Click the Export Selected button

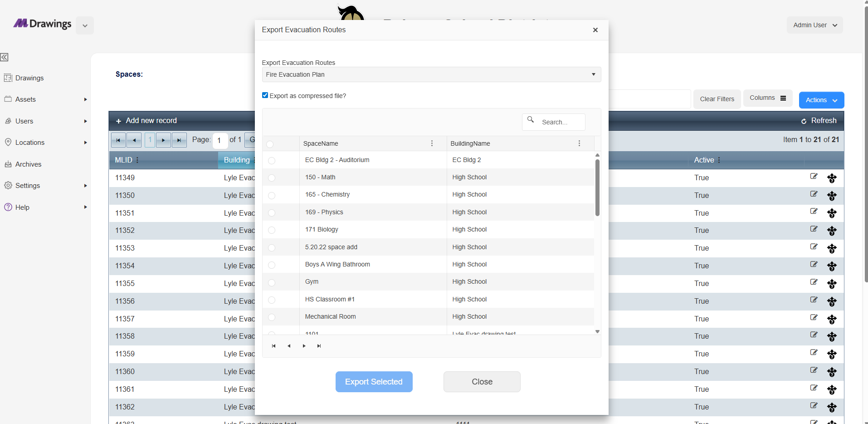(374, 382)
